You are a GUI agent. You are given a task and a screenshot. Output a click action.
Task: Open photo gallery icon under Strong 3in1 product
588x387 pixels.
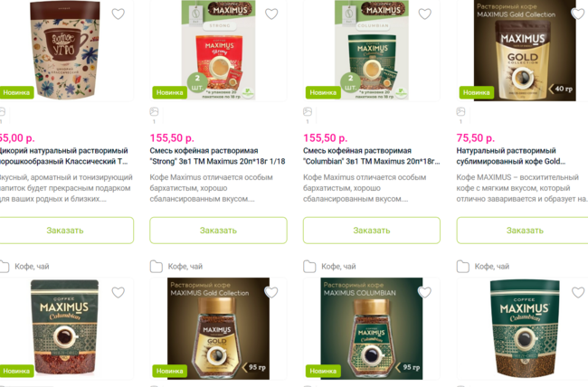(154, 111)
